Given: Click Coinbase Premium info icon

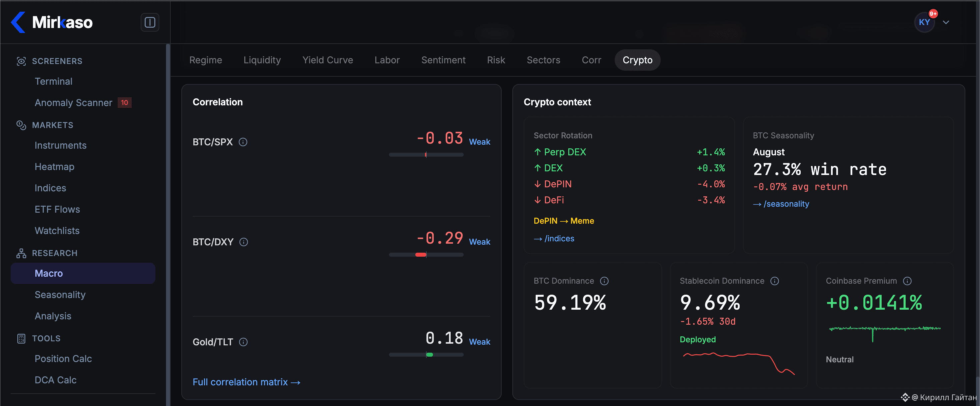Looking at the screenshot, I should 908,281.
